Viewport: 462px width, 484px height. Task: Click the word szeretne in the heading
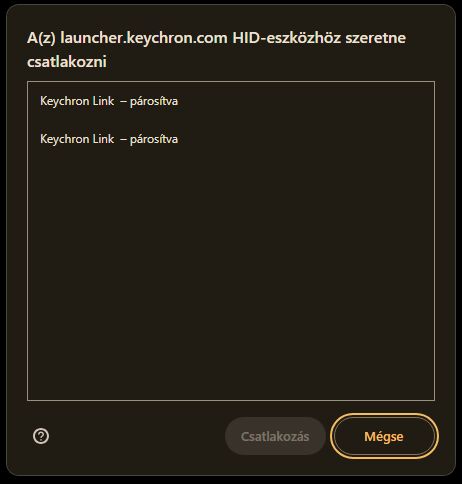[376, 38]
